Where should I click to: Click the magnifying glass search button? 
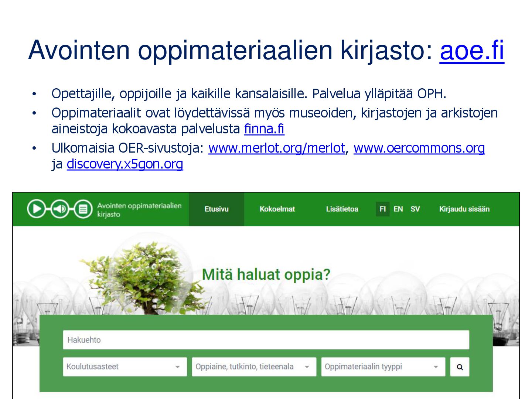tap(460, 367)
